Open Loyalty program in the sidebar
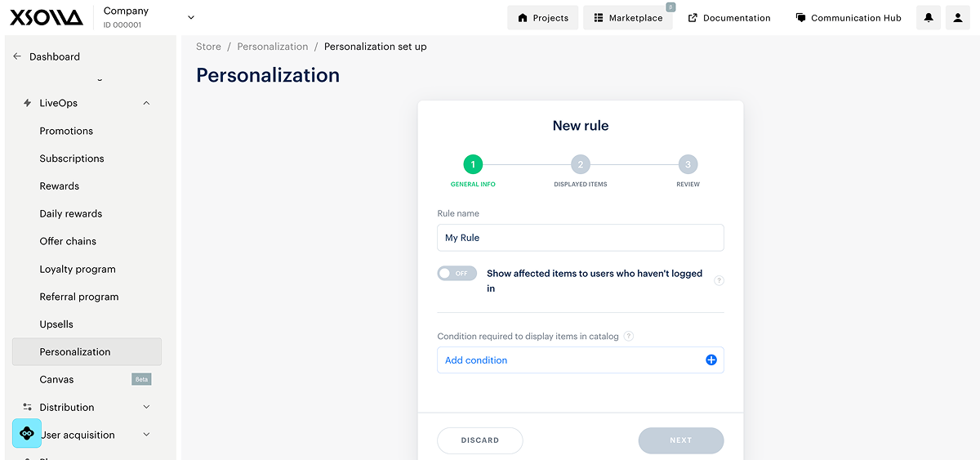The height and width of the screenshot is (460, 980). point(78,269)
